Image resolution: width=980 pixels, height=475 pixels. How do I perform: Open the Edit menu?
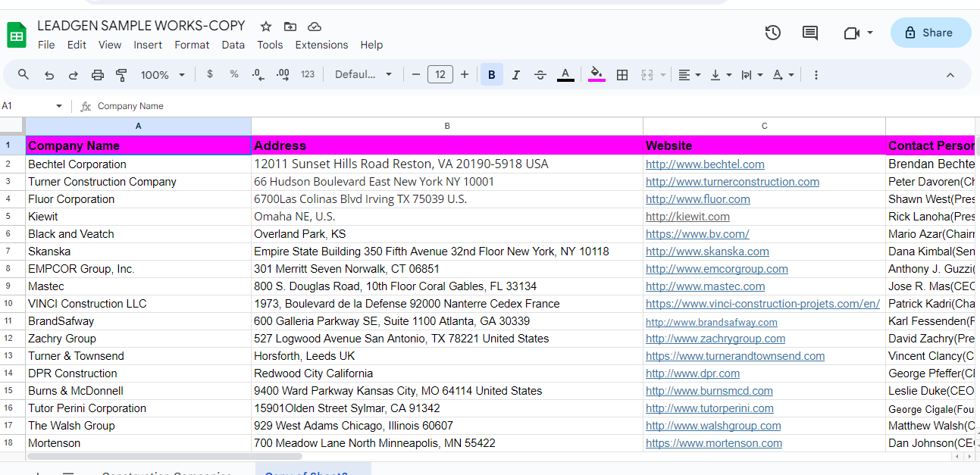[77, 45]
